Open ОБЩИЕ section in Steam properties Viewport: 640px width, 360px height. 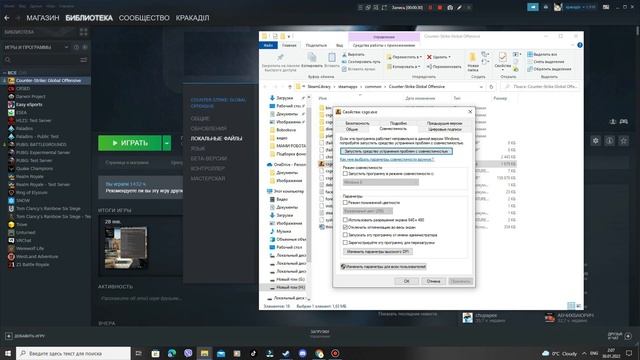pyautogui.click(x=200, y=119)
